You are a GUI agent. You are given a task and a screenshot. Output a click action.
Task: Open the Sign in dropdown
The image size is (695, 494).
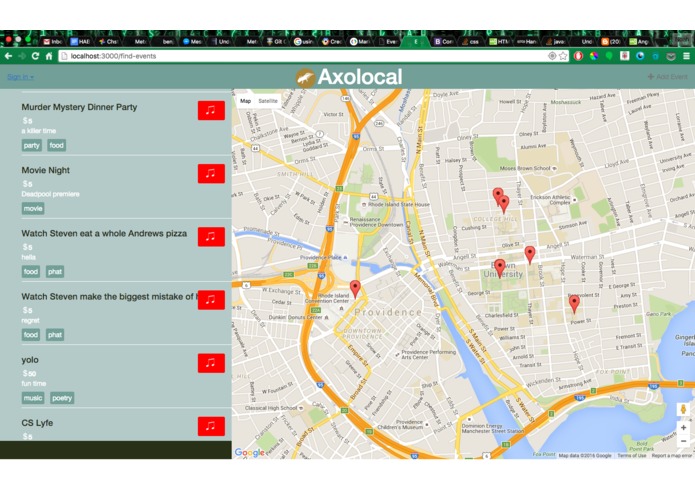(x=20, y=77)
